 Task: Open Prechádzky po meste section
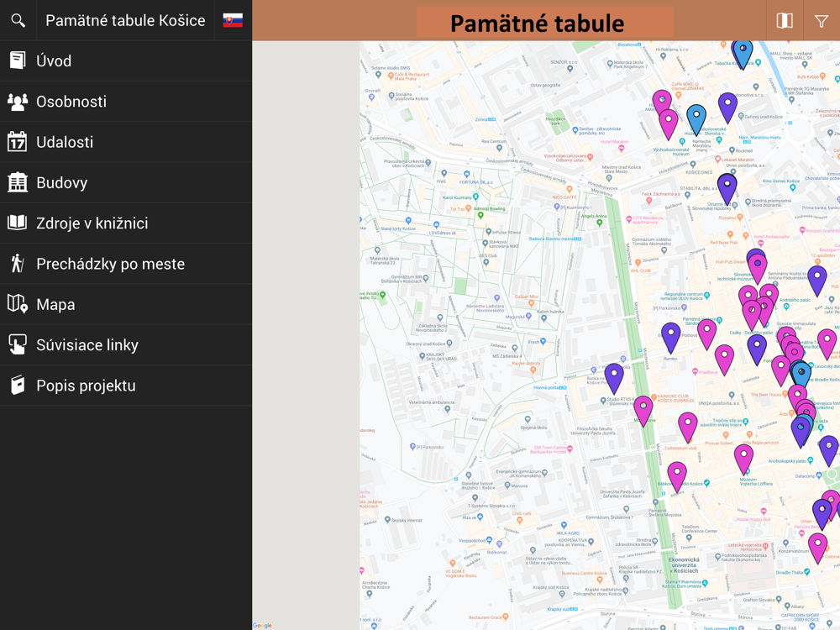pyautogui.click(x=126, y=264)
